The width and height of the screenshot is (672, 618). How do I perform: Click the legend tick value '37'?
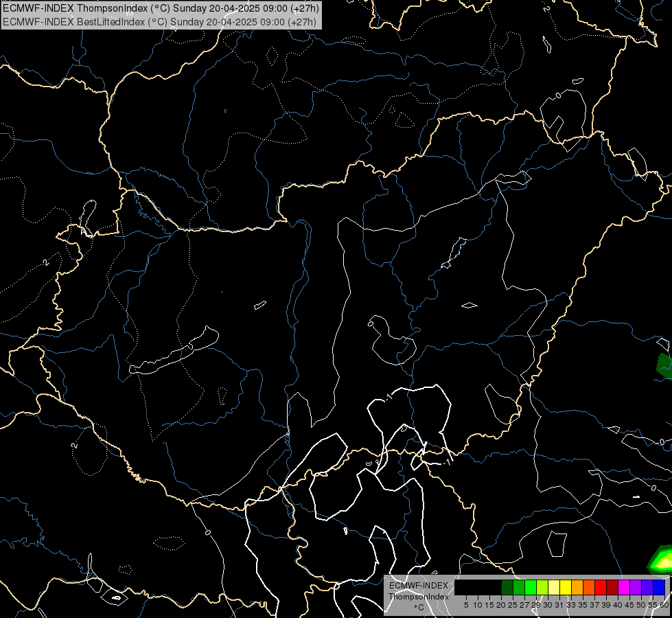point(594,605)
